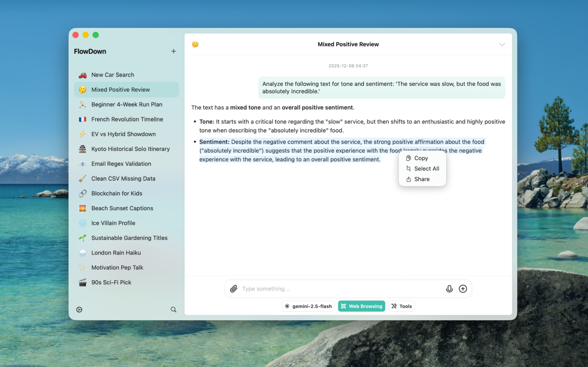588x367 pixels.
Task: Attach a file using the paperclip icon
Action: point(234,288)
